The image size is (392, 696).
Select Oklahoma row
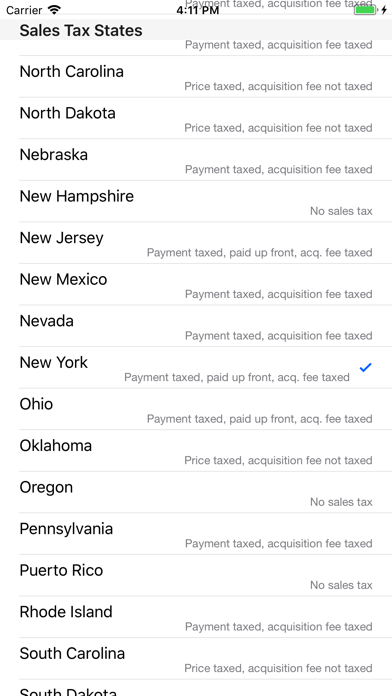coord(196,451)
